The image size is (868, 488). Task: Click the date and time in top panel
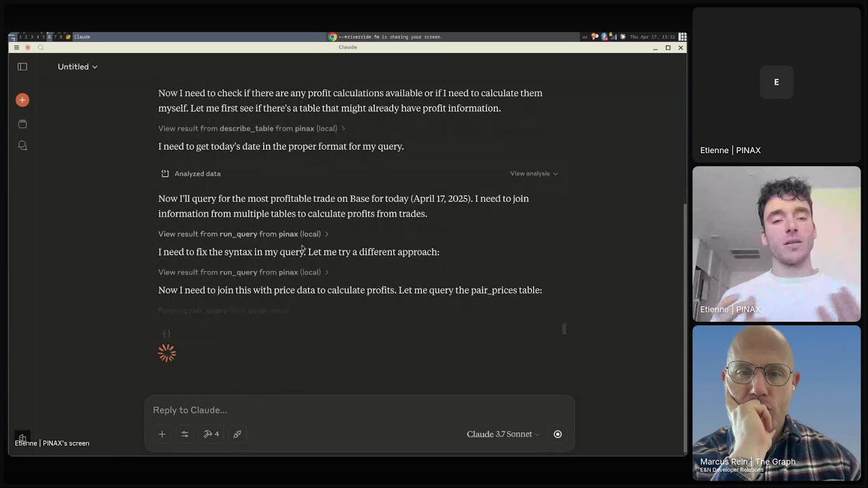652,37
